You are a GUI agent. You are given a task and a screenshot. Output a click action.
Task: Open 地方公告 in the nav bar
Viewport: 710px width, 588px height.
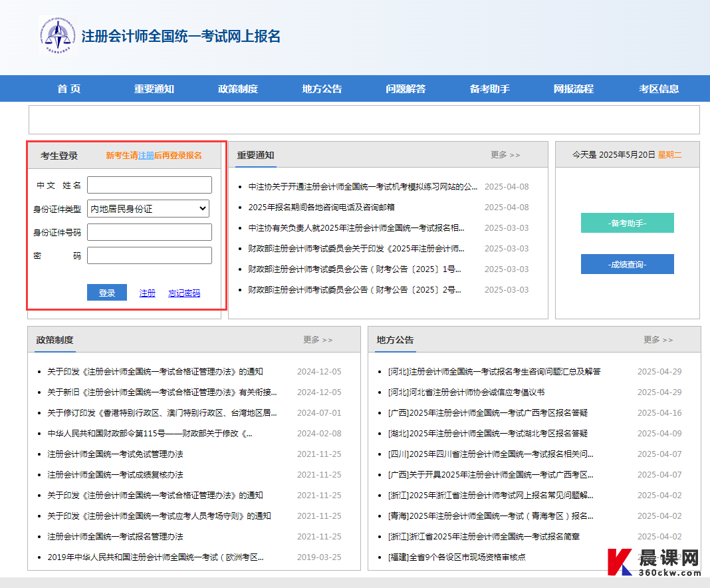322,88
